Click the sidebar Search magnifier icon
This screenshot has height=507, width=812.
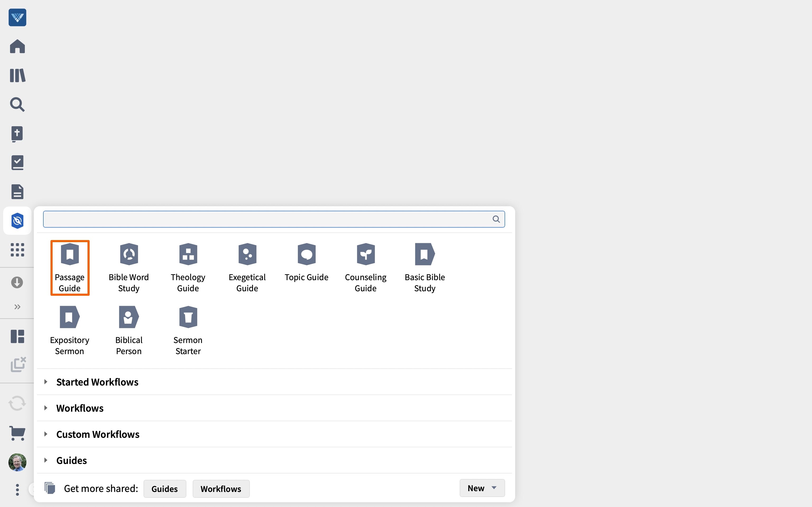[17, 105]
